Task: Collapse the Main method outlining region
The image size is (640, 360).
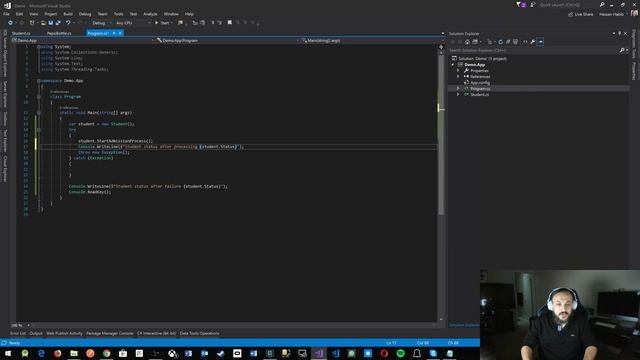Action: coord(39,113)
